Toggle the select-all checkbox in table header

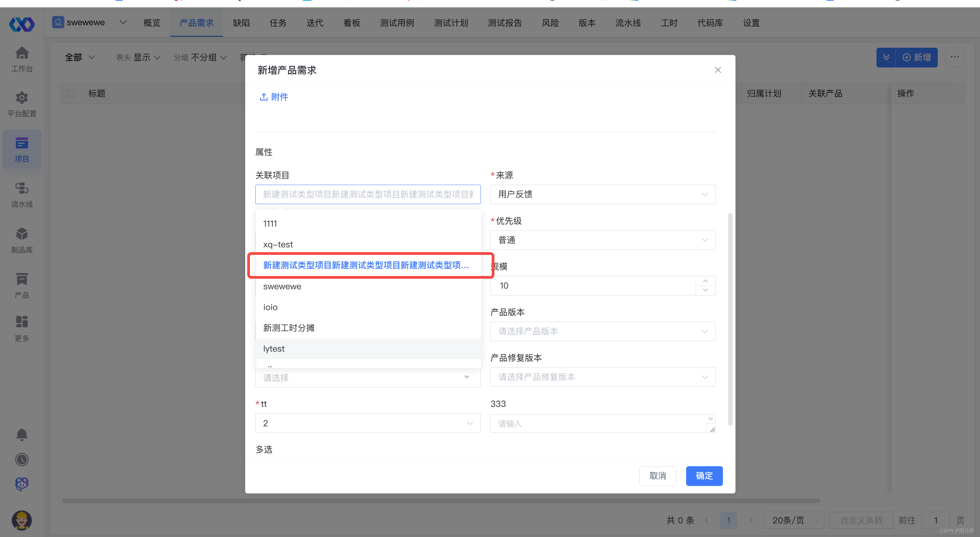pos(71,94)
